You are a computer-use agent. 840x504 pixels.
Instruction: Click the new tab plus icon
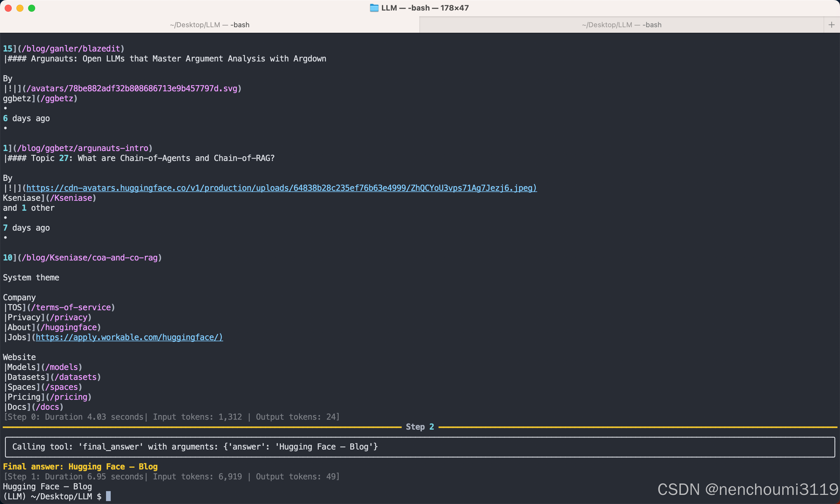pos(832,25)
